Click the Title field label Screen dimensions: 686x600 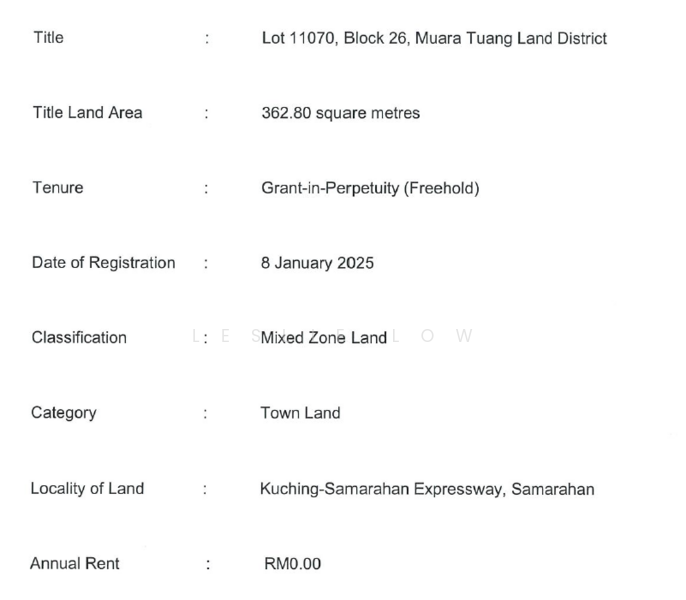tap(49, 38)
